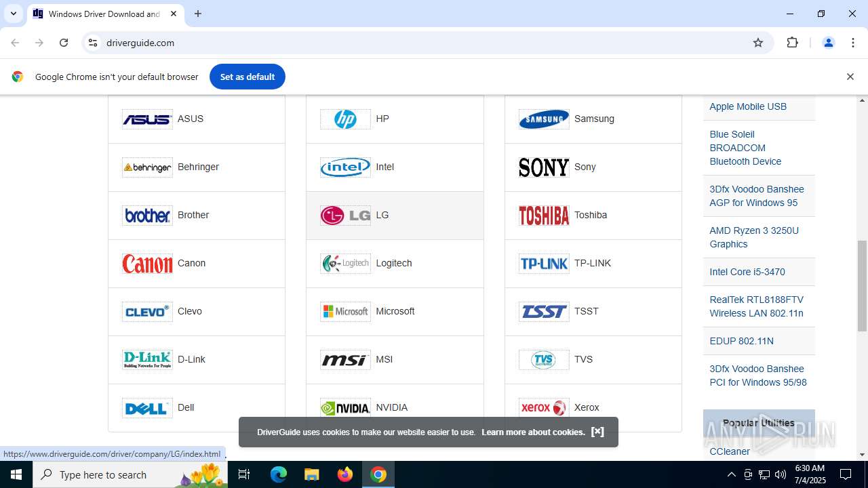Bookmark this page with the star icon
Viewport: 868px width, 488px height.
pos(758,43)
